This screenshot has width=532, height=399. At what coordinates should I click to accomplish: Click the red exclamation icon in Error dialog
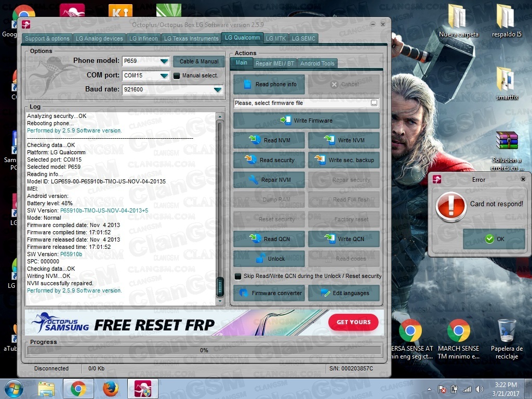tap(450, 207)
